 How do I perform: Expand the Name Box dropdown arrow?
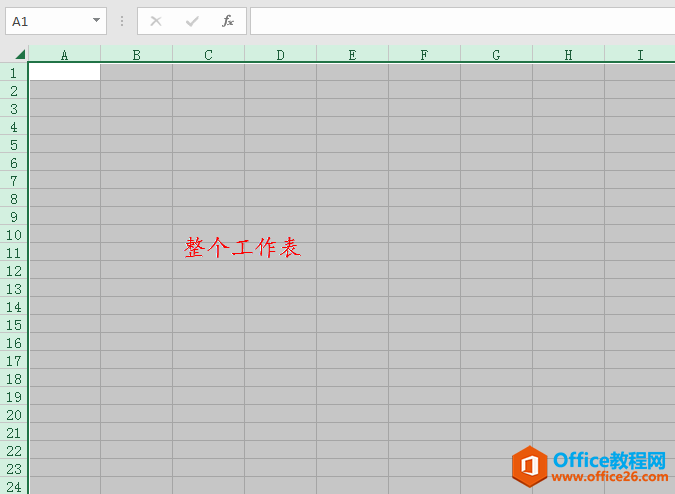(96, 20)
